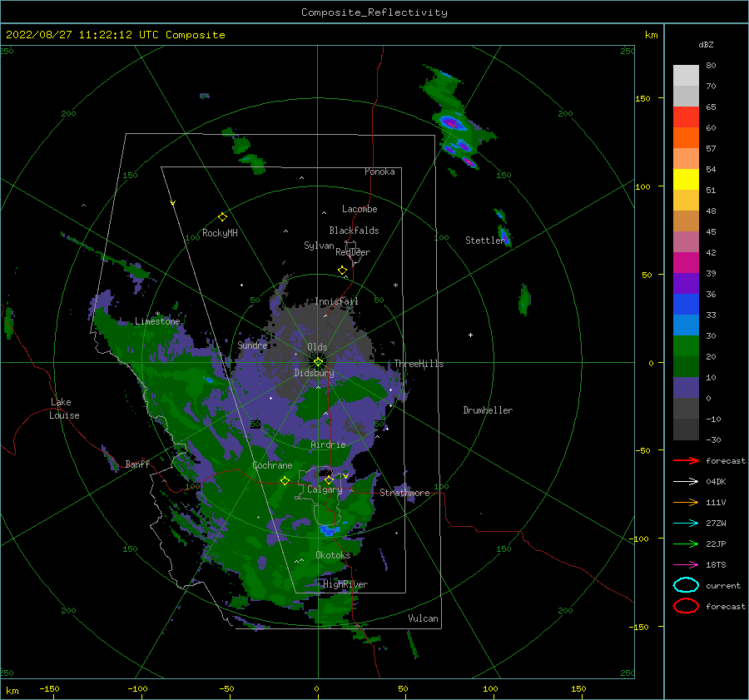This screenshot has height=700, width=749.
Task: Click the yellow diamond marker above Calgary
Action: click(329, 479)
